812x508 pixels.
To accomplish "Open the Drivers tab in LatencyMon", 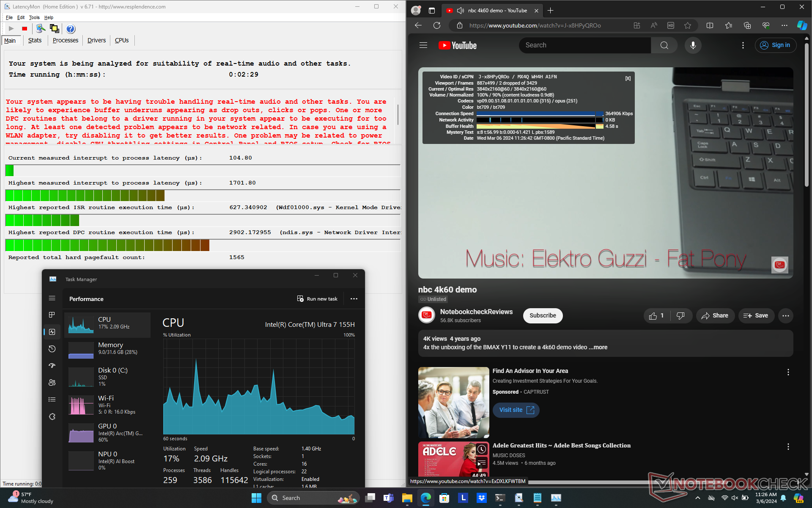I will click(96, 40).
